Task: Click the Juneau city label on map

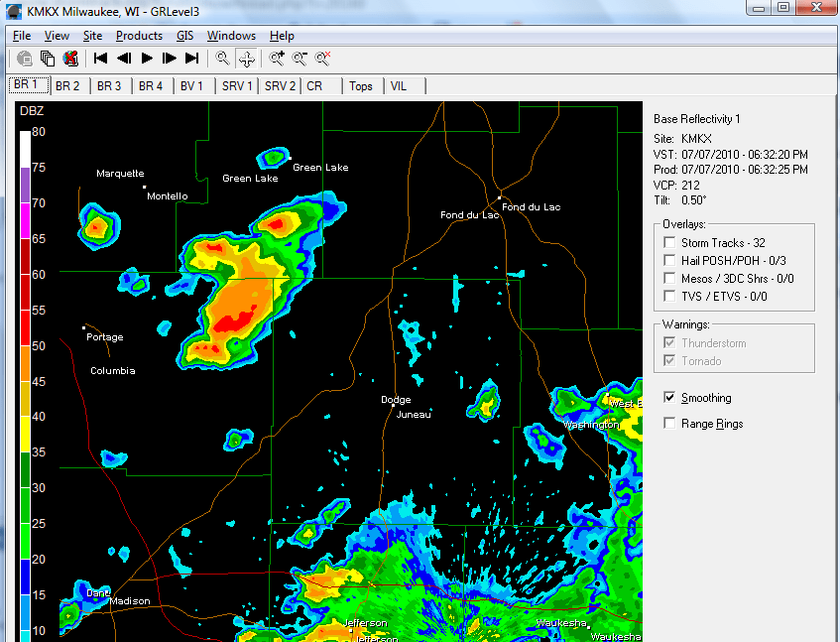Action: tap(413, 414)
